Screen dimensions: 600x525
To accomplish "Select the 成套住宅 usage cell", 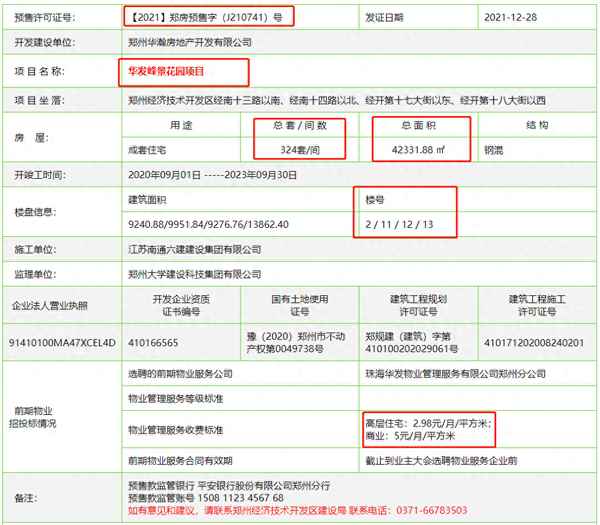I will [147, 150].
